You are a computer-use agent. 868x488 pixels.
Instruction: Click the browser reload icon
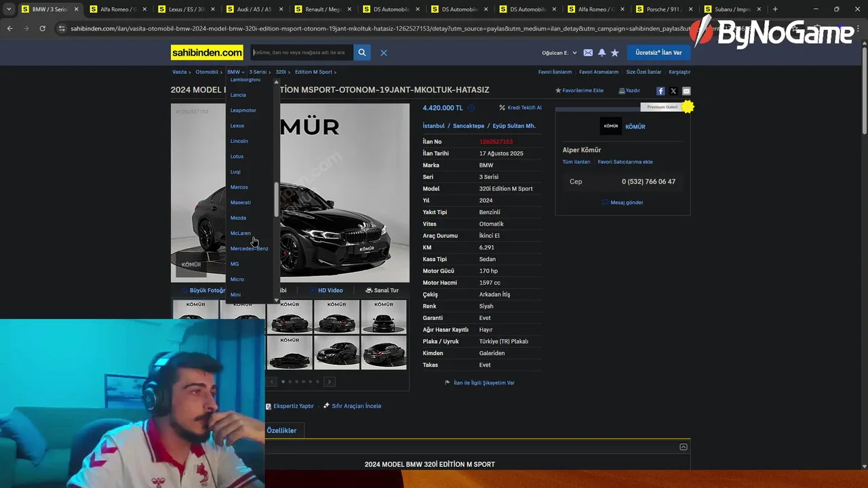[x=42, y=28]
